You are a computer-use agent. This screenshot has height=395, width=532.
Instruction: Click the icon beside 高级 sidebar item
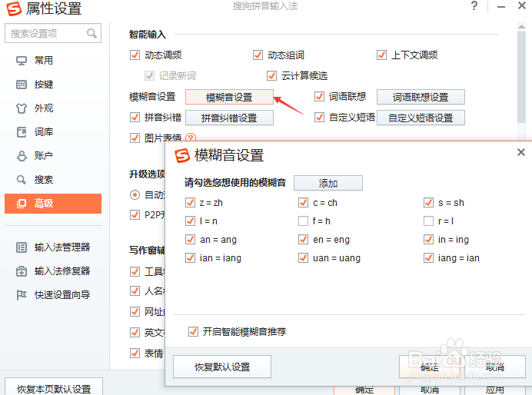(x=22, y=204)
